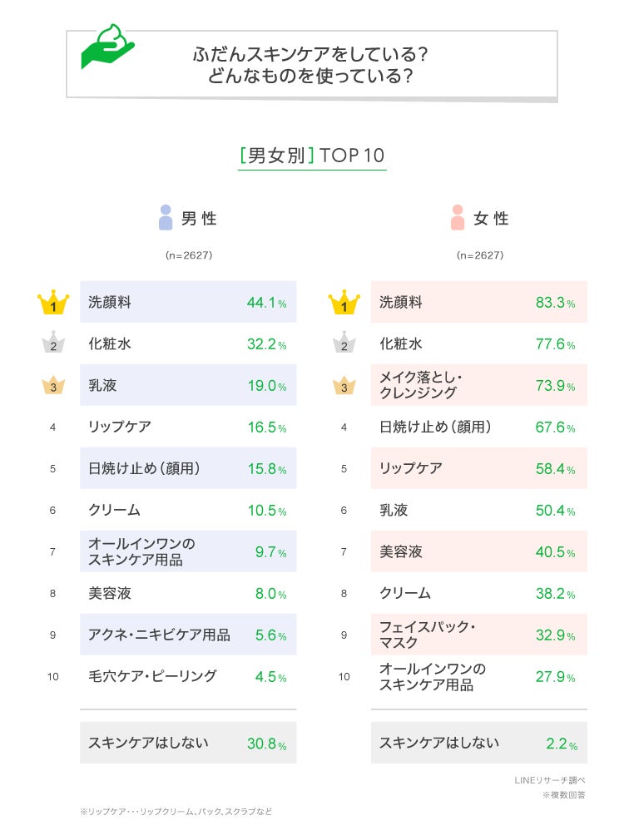Click women's スキンケアはしない 2.2% box
This screenshot has width=624, height=840.
point(478,743)
